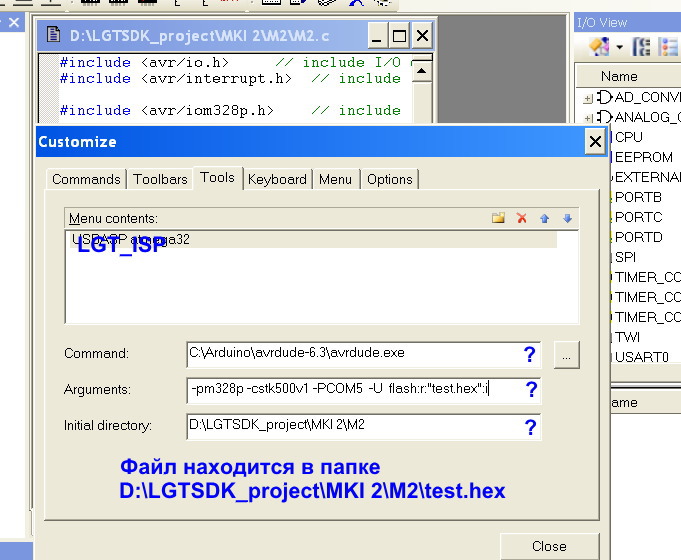Move the tool entry up
681x560 pixels.
coord(545,218)
